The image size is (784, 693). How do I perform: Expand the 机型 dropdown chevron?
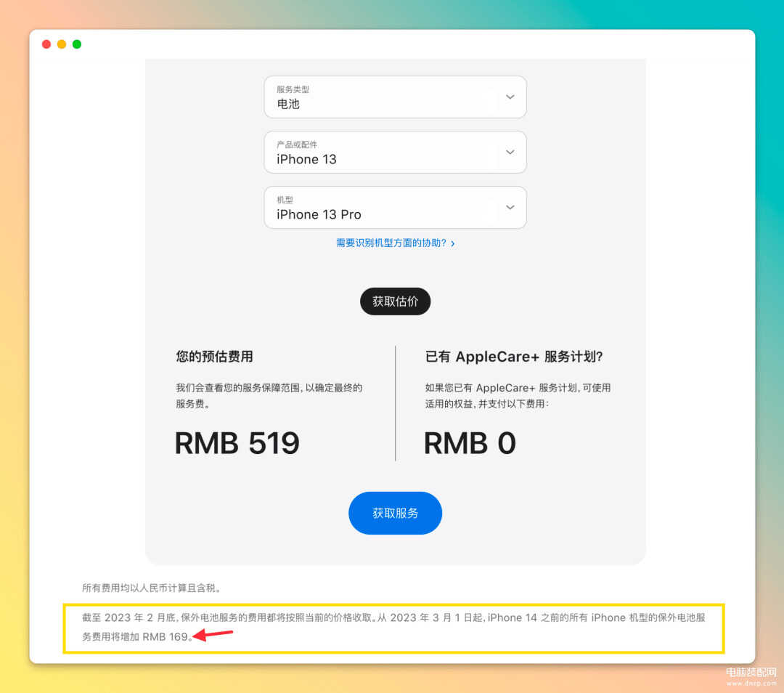[510, 207]
